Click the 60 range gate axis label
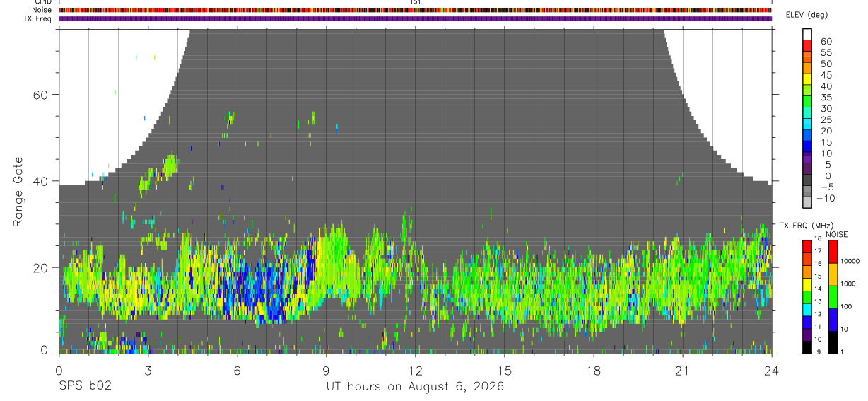Viewport: 868px width, 401px height. (x=43, y=94)
